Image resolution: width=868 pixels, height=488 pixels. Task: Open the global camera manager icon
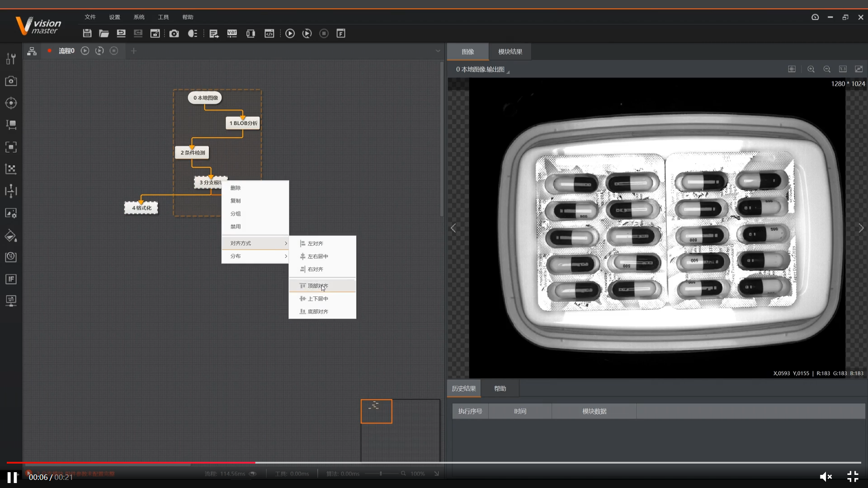tap(174, 33)
